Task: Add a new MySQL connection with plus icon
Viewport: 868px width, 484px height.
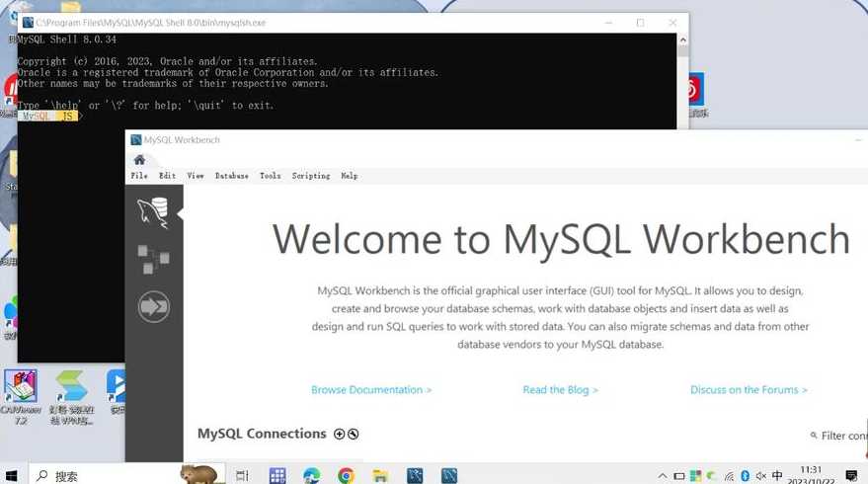Action: (340, 435)
